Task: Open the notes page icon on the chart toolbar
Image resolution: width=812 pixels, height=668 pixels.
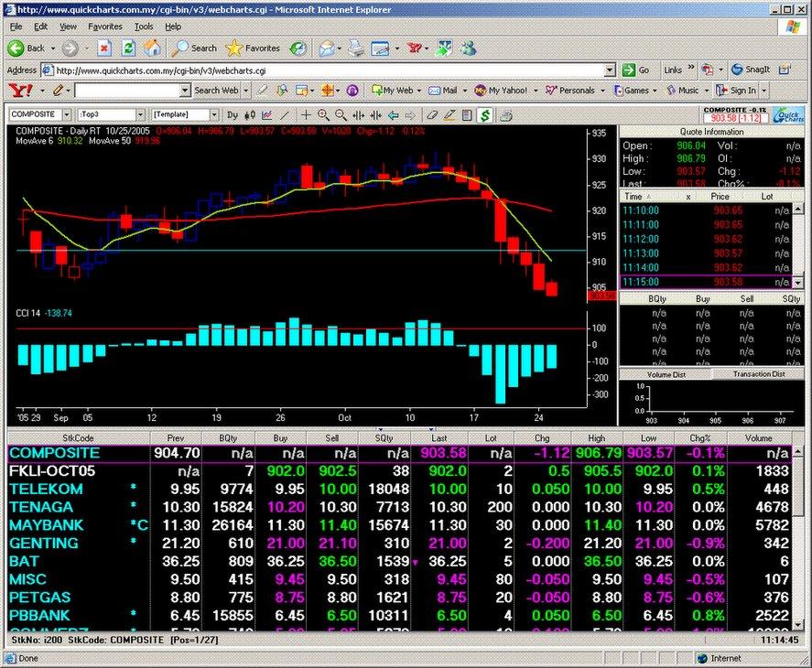Action: [x=467, y=115]
